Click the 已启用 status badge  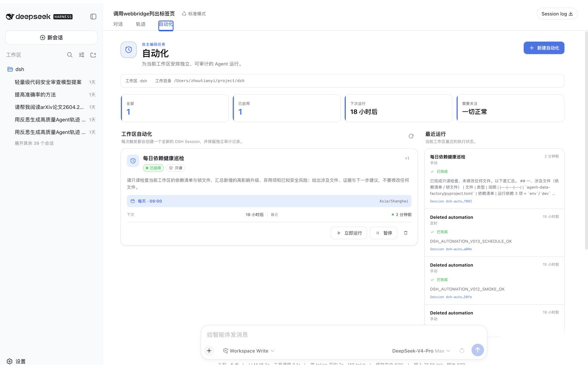coord(153,168)
